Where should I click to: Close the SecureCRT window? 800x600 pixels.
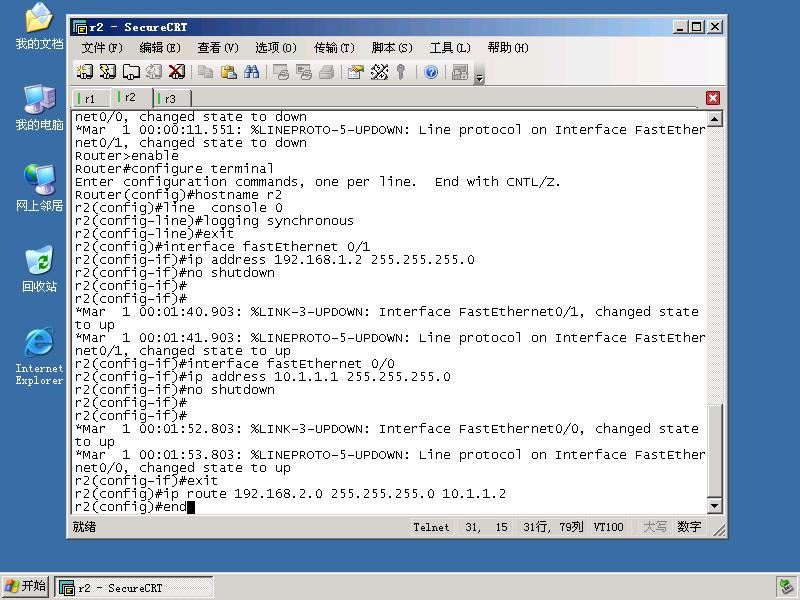(x=715, y=27)
